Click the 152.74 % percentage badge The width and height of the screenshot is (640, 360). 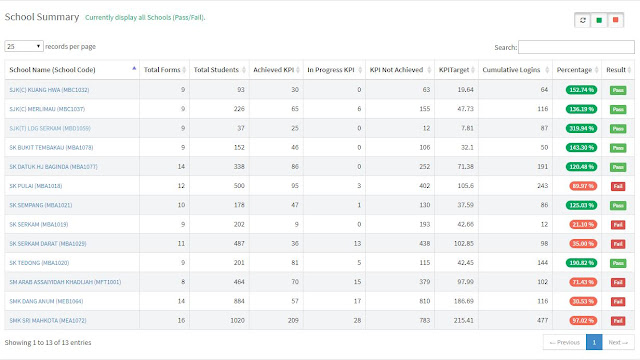pos(581,90)
